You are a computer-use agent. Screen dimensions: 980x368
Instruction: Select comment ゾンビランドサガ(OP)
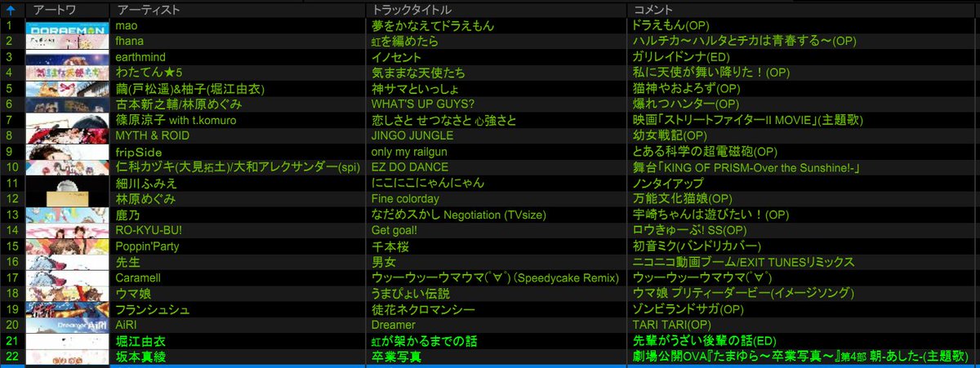pos(688,309)
